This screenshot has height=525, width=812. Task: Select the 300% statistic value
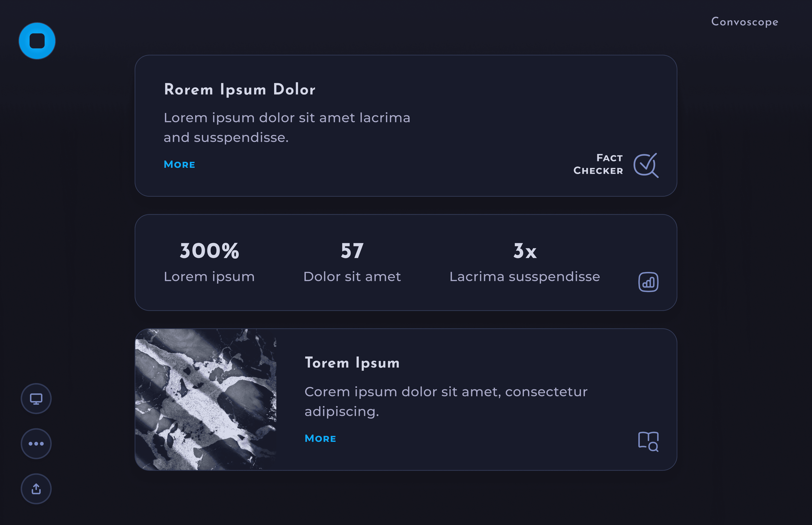pyautogui.click(x=209, y=251)
